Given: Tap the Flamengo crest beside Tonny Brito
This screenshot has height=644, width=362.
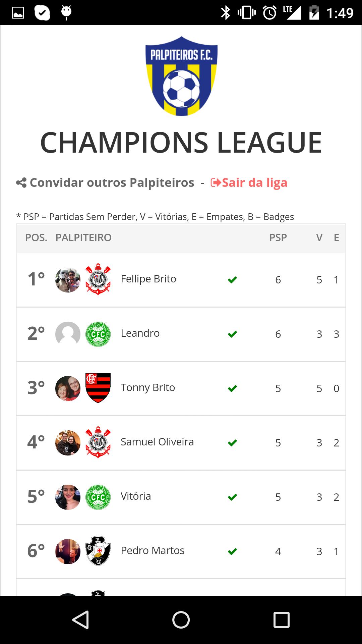Looking at the screenshot, I should point(98,388).
